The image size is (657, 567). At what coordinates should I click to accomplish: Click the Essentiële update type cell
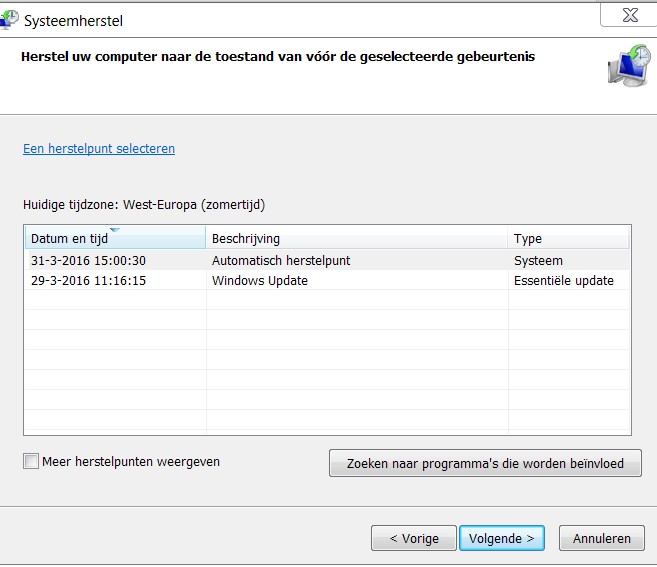[564, 280]
